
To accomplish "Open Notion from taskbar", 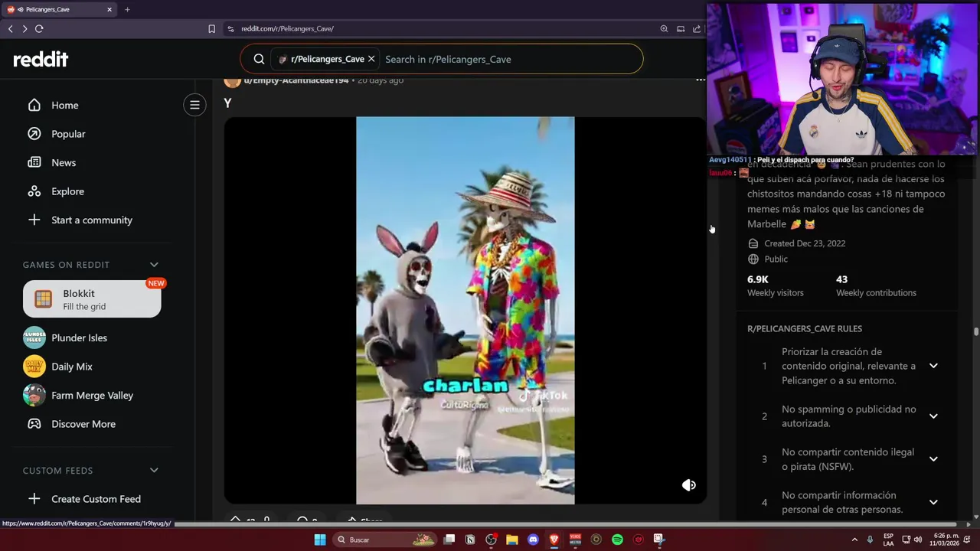I will click(x=470, y=540).
